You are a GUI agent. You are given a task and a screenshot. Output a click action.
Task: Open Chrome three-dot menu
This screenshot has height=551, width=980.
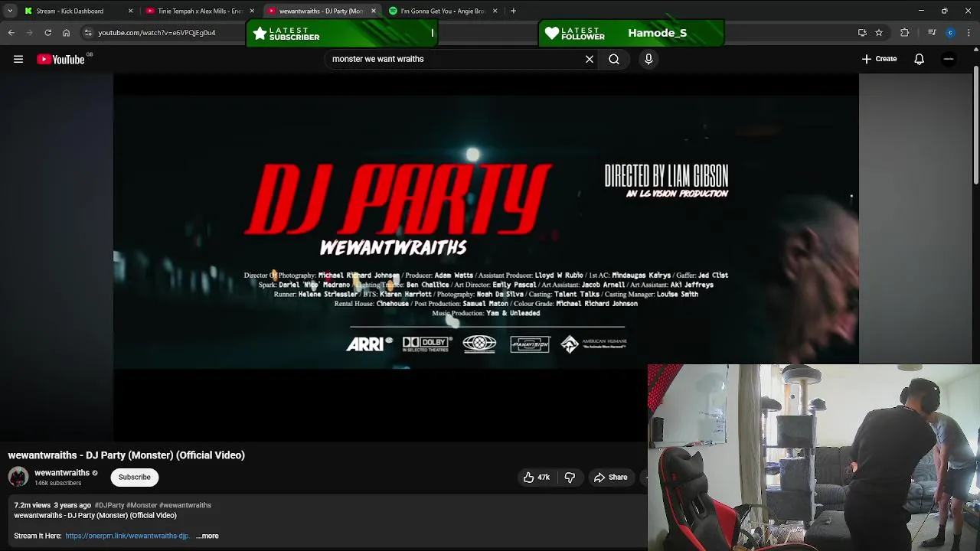click(969, 33)
